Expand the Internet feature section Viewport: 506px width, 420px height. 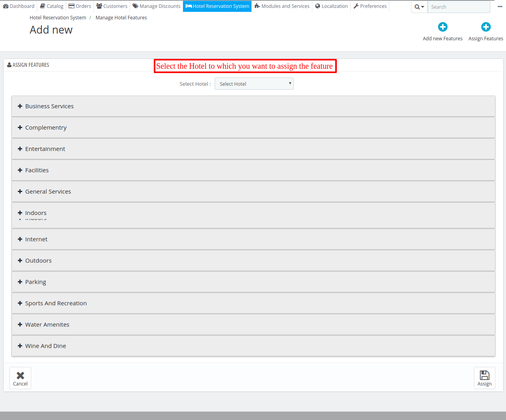pyautogui.click(x=253, y=239)
